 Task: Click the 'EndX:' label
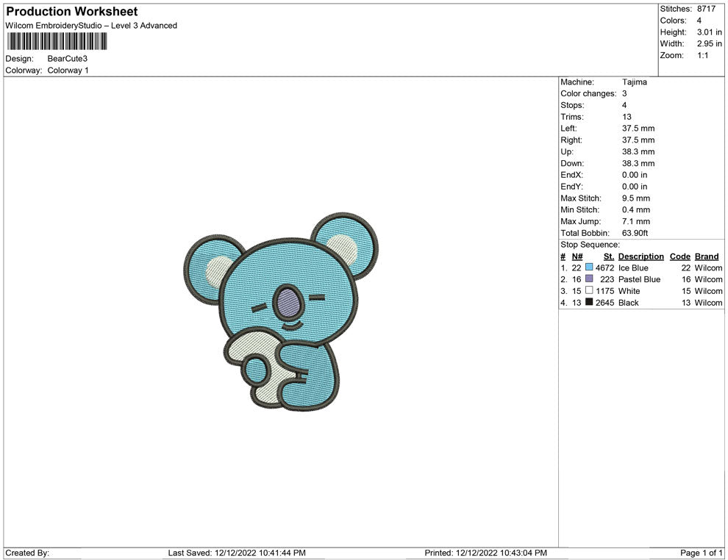point(571,175)
